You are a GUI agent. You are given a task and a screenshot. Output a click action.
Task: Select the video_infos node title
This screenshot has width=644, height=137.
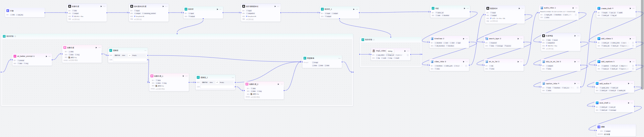coord(439,62)
